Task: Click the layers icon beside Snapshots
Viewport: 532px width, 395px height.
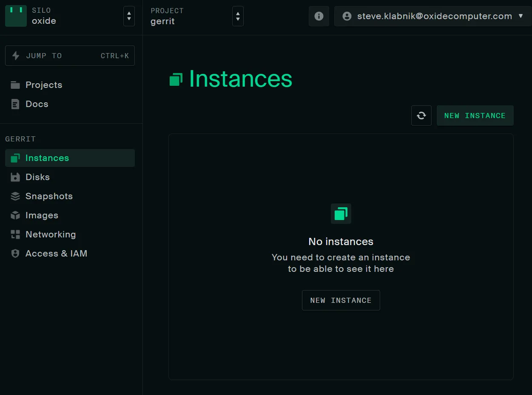Action: click(x=15, y=196)
